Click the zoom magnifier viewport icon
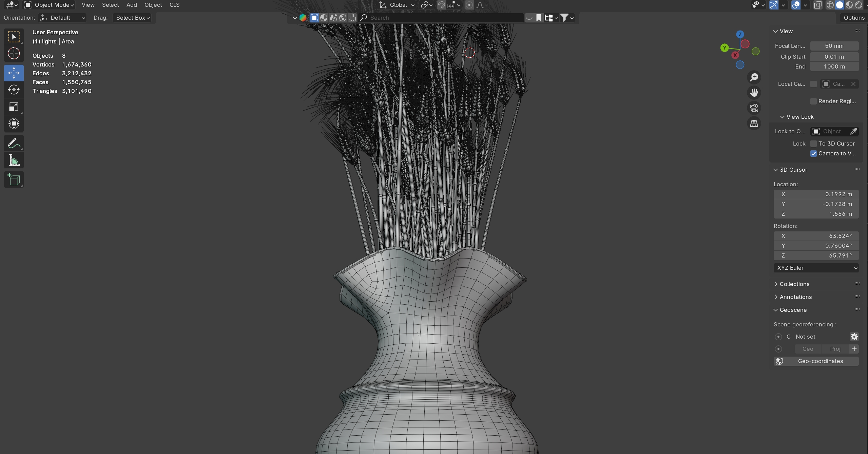The width and height of the screenshot is (868, 454). pos(754,77)
